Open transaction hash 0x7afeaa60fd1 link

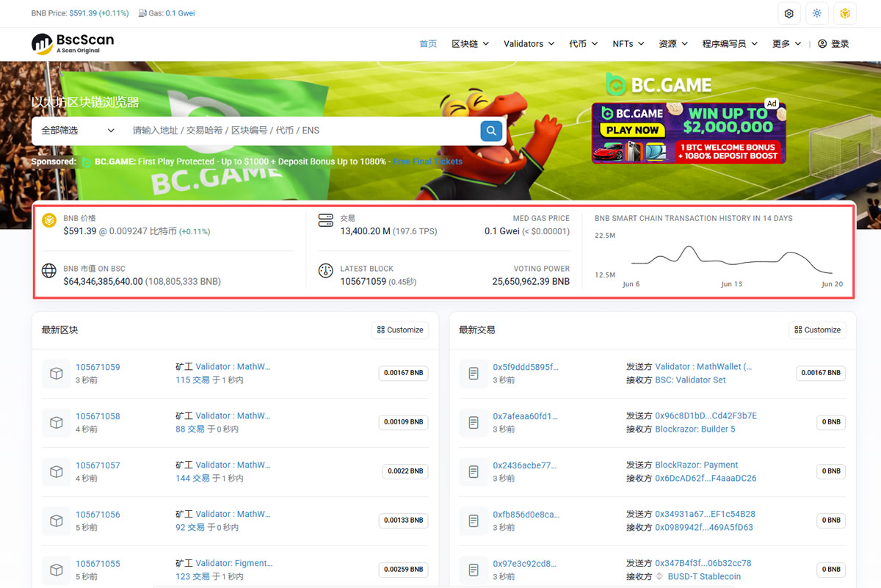click(526, 416)
